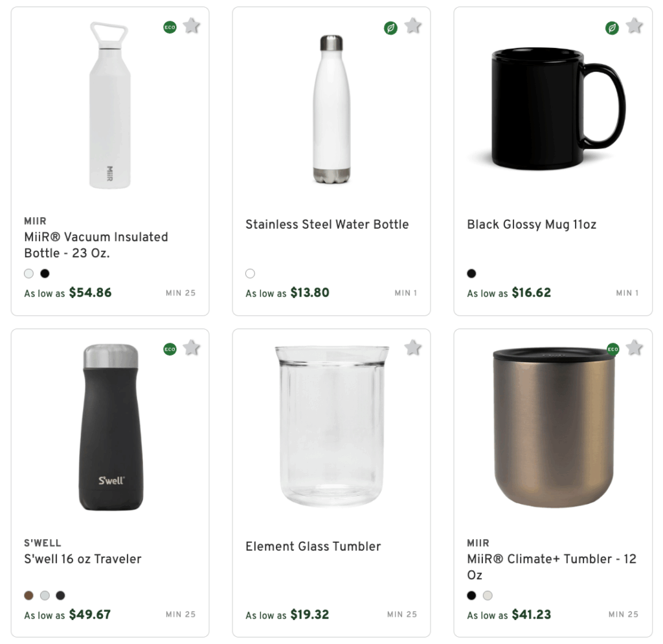The image size is (663, 644).
Task: Select the black color swatch under the MiiR bottle
Action: click(45, 273)
